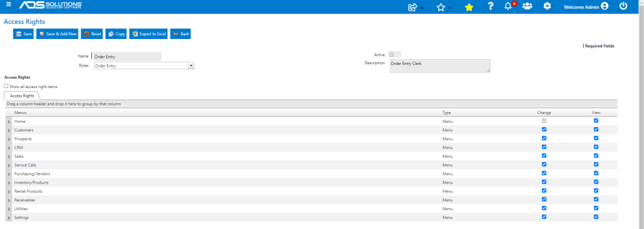Open the outlined star favorites menu
This screenshot has height=229, width=644.
click(x=441, y=7)
